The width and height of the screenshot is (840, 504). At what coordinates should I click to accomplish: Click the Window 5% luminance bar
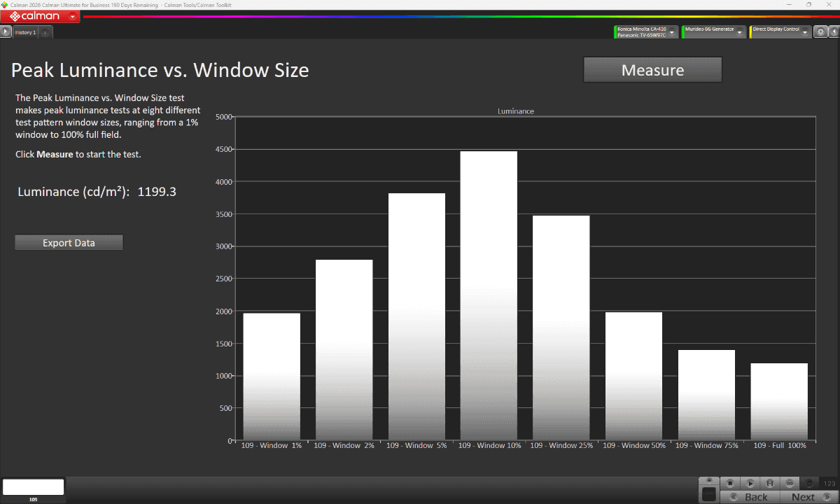coord(416,316)
